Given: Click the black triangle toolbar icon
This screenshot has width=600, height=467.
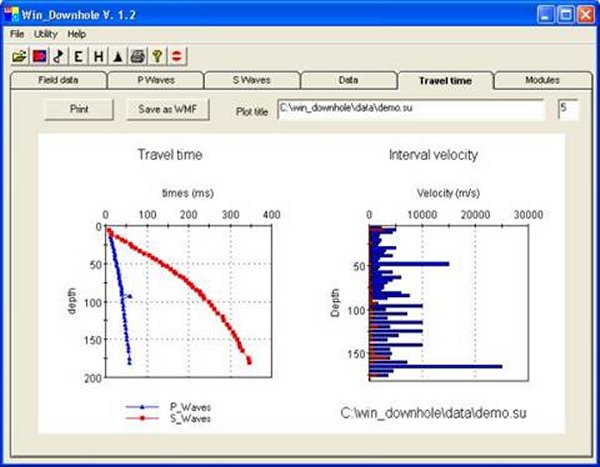Looking at the screenshot, I should (x=119, y=57).
